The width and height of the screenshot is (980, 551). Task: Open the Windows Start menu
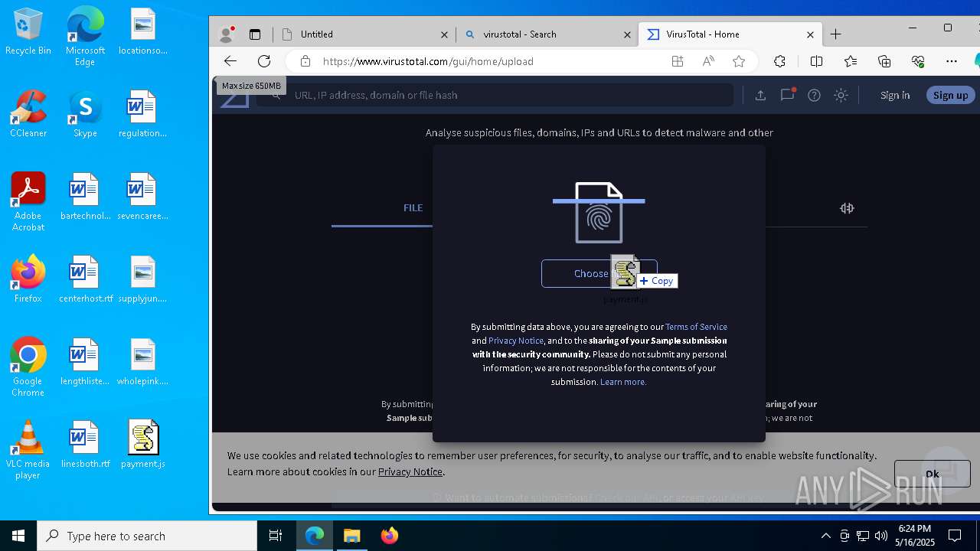pos(18,536)
